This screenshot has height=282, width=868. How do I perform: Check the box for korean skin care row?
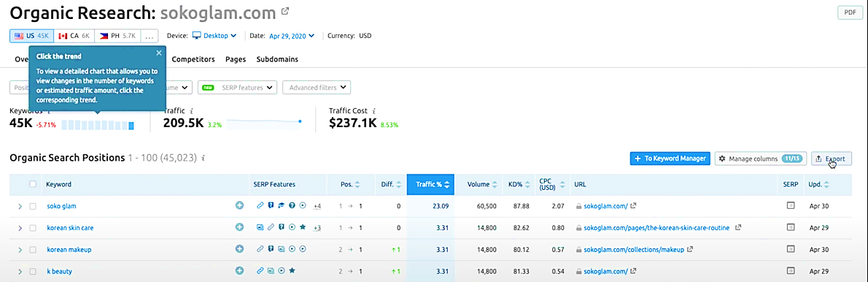(x=33, y=227)
